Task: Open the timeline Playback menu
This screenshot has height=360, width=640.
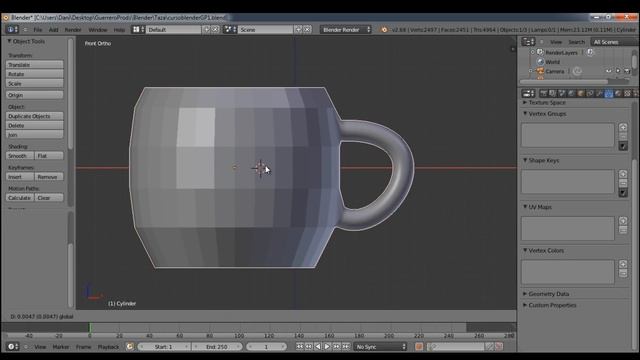Action: coord(108,347)
